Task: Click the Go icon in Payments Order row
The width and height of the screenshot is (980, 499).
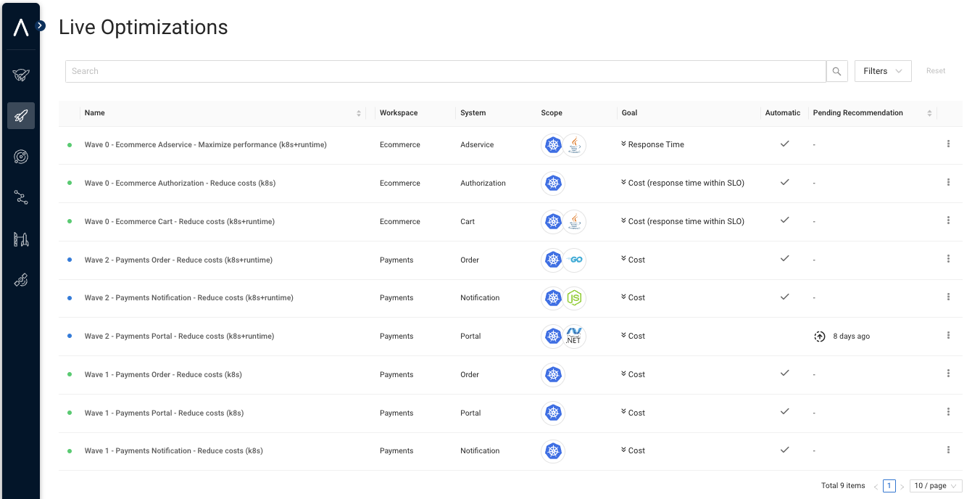Action: tap(574, 260)
